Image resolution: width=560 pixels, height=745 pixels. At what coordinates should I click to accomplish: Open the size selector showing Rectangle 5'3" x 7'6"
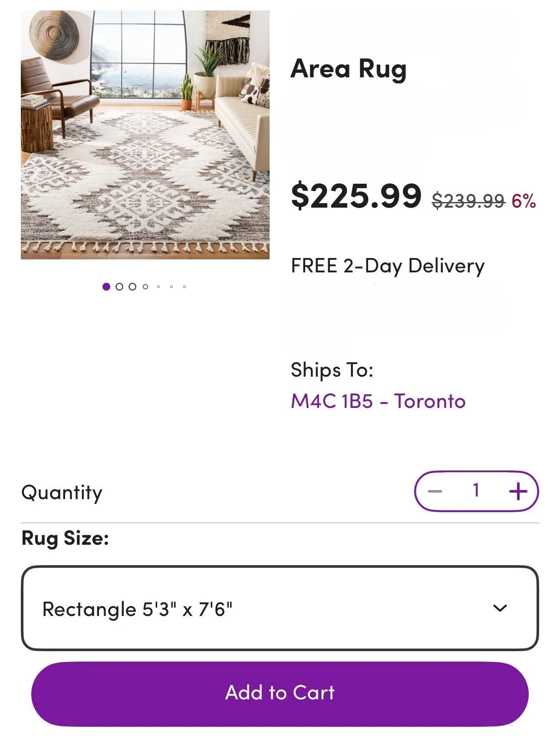(x=280, y=610)
